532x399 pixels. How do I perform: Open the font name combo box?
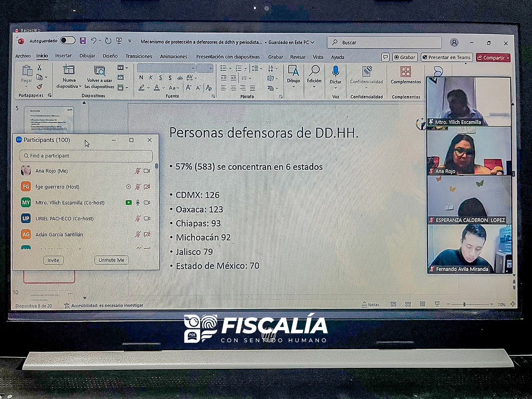click(x=166, y=68)
